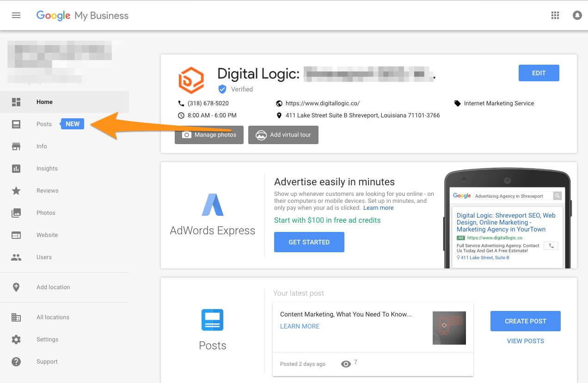Follow the LEARN MORE post link
This screenshot has height=383, width=588.
(x=300, y=326)
